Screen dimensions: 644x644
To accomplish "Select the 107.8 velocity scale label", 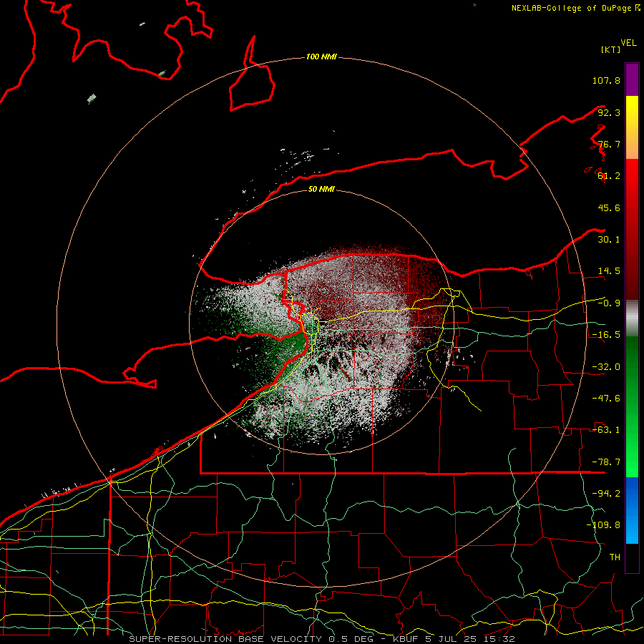I will (606, 80).
